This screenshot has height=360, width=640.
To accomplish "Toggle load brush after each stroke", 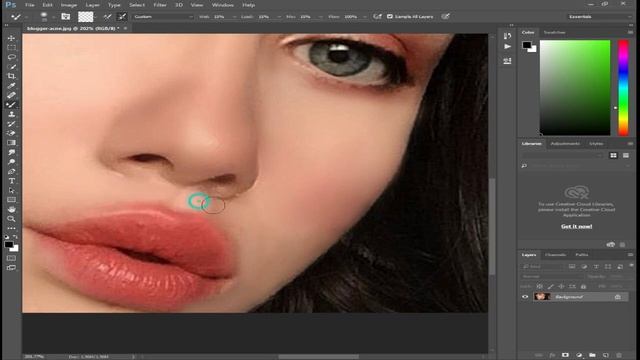I will (x=107, y=17).
